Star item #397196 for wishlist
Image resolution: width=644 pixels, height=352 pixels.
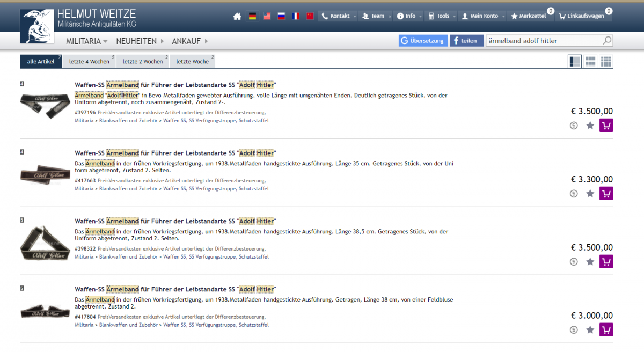click(590, 126)
